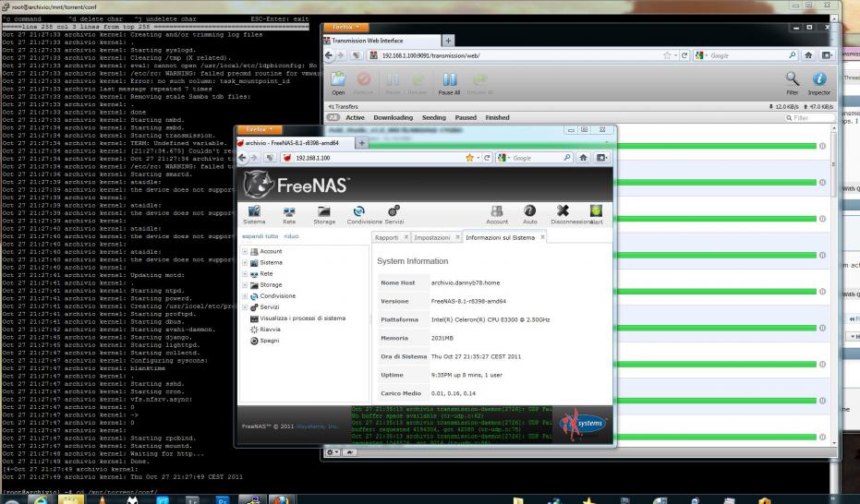860x504 pixels.
Task: Click the Disconnessione logout icon
Action: coord(563,215)
